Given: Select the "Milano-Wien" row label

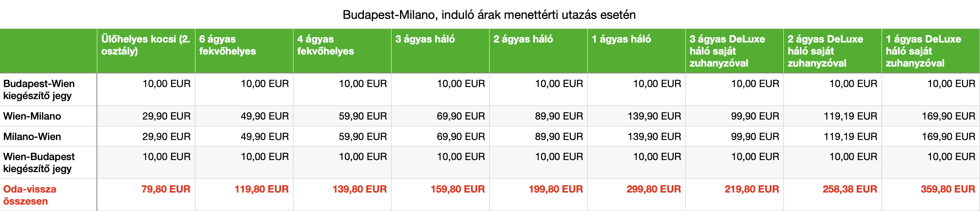Looking at the screenshot, I should [x=32, y=137].
